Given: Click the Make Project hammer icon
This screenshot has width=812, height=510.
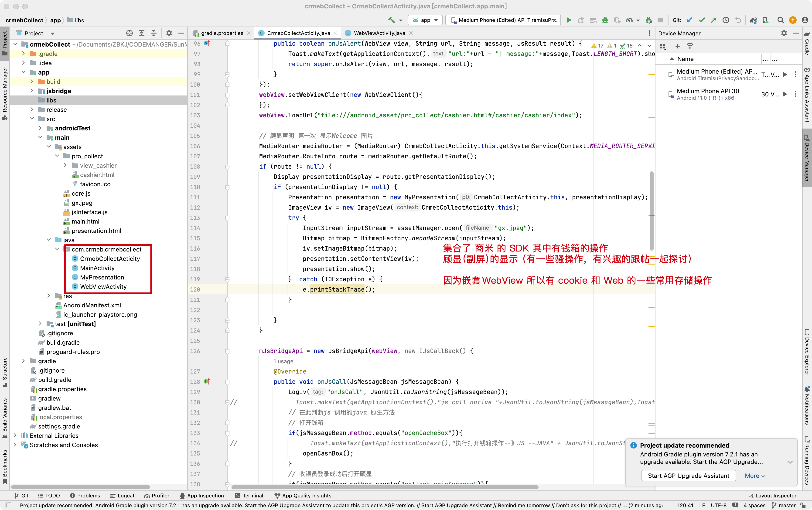Looking at the screenshot, I should point(391,20).
